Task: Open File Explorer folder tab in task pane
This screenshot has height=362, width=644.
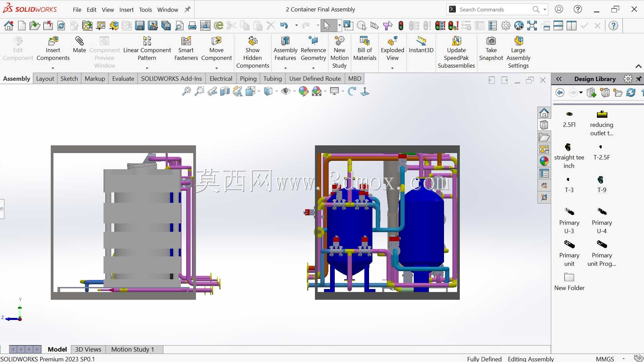Action: (x=544, y=137)
